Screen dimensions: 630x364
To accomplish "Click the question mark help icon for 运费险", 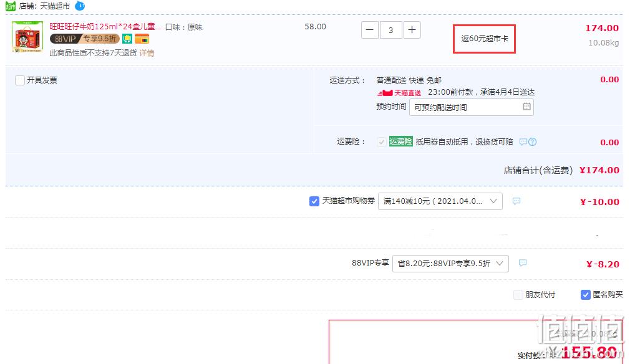I will point(532,141).
